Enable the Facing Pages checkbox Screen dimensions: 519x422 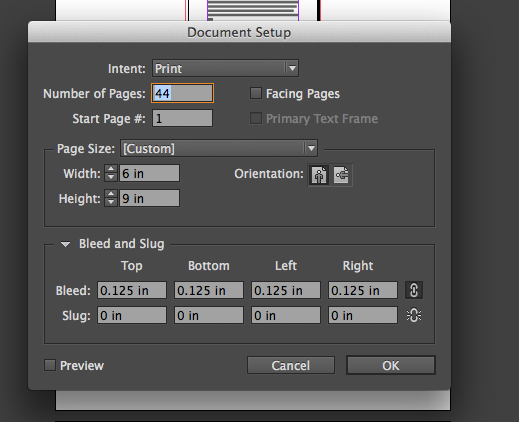tap(256, 93)
